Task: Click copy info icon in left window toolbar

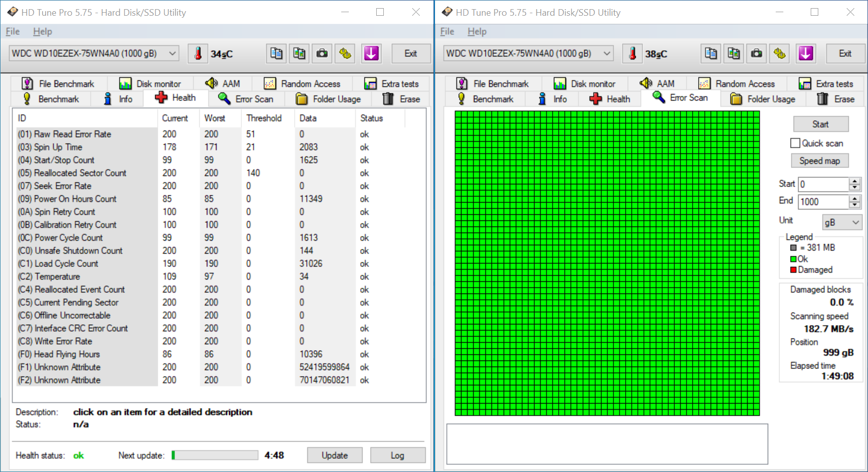Action: pyautogui.click(x=276, y=53)
